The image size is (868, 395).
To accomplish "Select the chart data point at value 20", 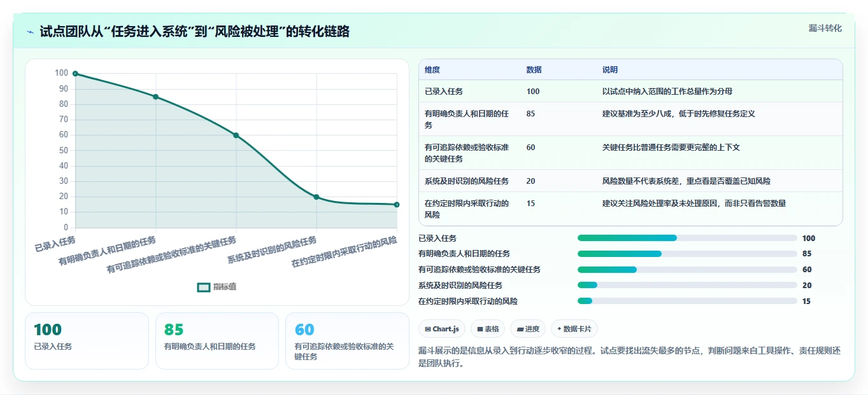I will tap(317, 197).
